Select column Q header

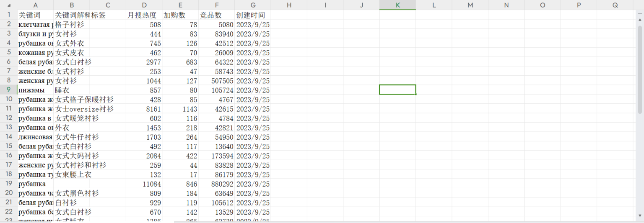[615, 5]
